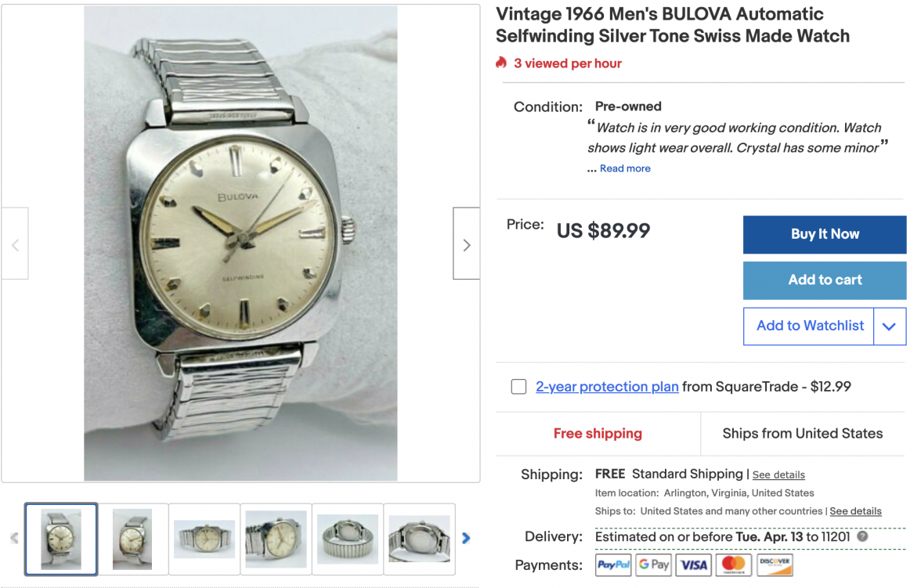Click thumbnail strip previous arrow

click(x=14, y=538)
